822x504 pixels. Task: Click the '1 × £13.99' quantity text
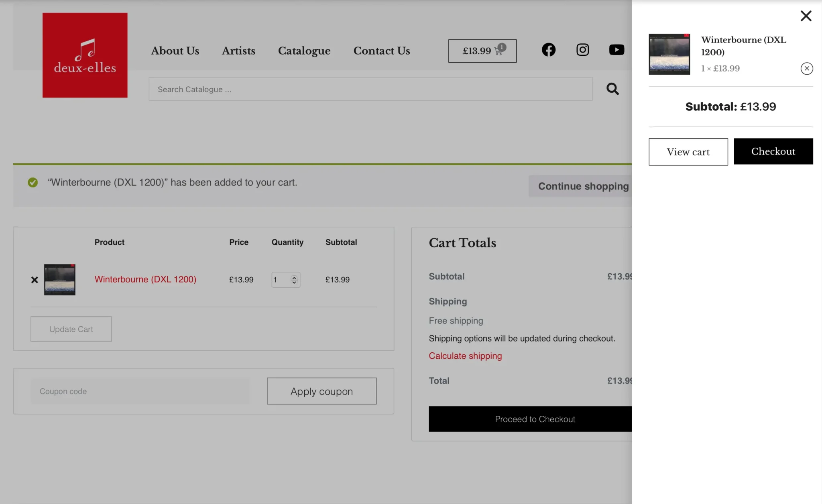click(x=720, y=69)
